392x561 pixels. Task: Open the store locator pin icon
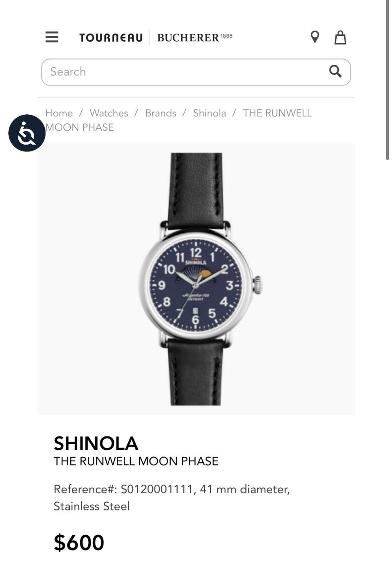pos(315,37)
